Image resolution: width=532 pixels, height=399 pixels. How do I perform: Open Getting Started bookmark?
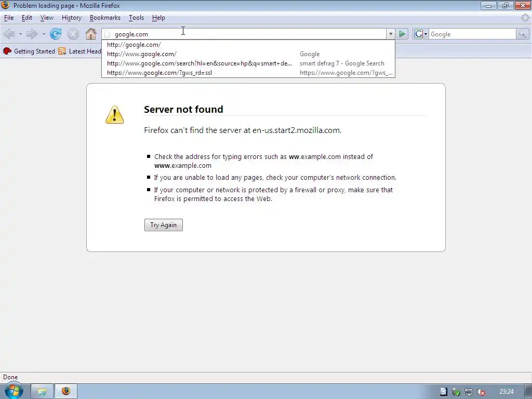click(x=29, y=51)
